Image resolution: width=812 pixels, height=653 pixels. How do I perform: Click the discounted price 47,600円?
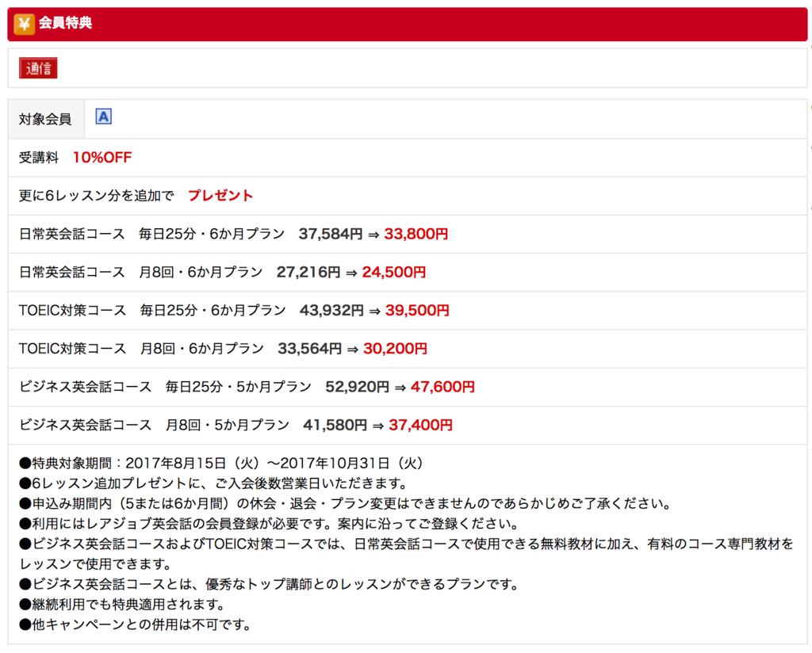click(x=442, y=387)
